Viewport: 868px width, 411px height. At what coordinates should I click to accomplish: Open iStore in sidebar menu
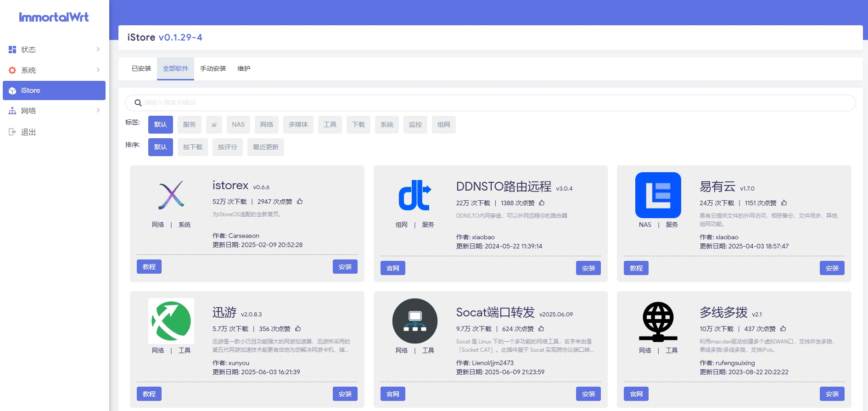[x=54, y=90]
